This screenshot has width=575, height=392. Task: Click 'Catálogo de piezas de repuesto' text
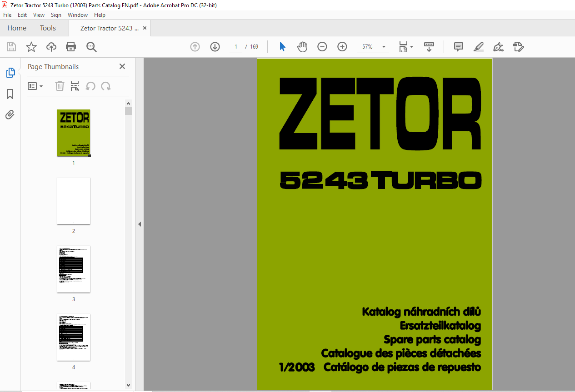402,367
